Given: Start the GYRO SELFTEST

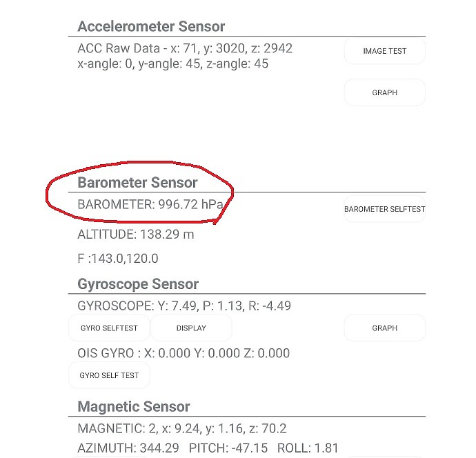Looking at the screenshot, I should [x=109, y=328].
